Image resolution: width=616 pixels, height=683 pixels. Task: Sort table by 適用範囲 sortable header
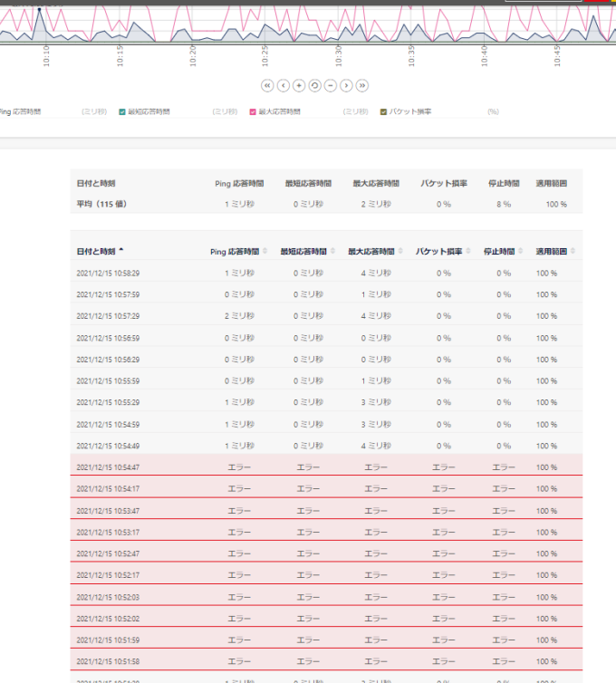click(x=555, y=251)
